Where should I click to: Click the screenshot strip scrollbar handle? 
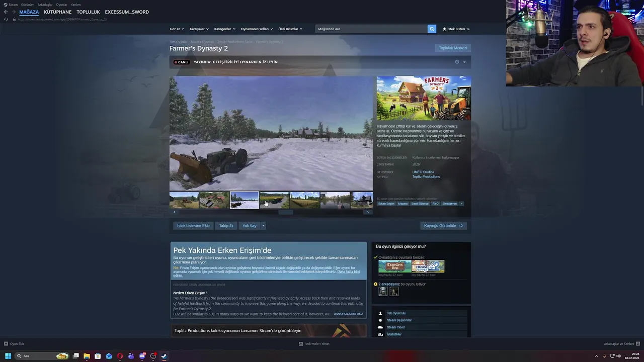tap(285, 212)
